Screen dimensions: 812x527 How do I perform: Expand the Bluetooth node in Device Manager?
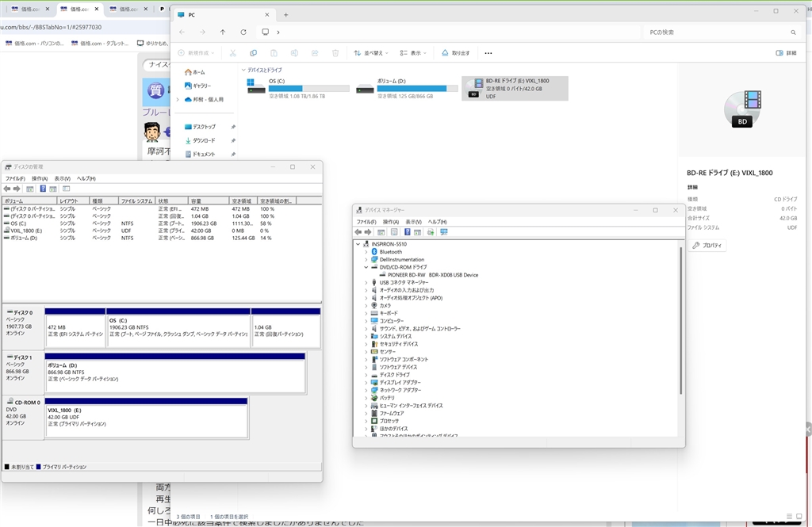[x=366, y=252]
